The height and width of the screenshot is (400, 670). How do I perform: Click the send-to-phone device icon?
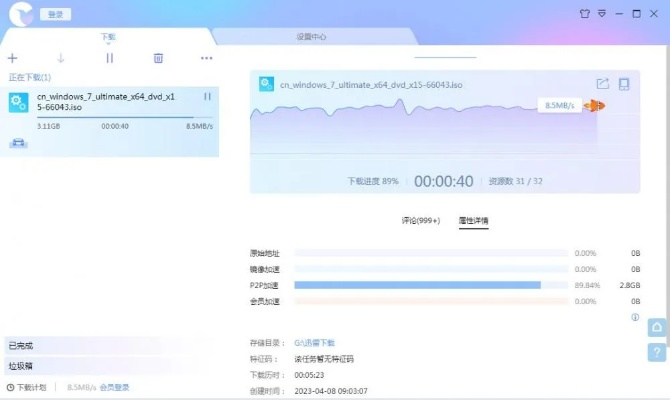point(624,84)
